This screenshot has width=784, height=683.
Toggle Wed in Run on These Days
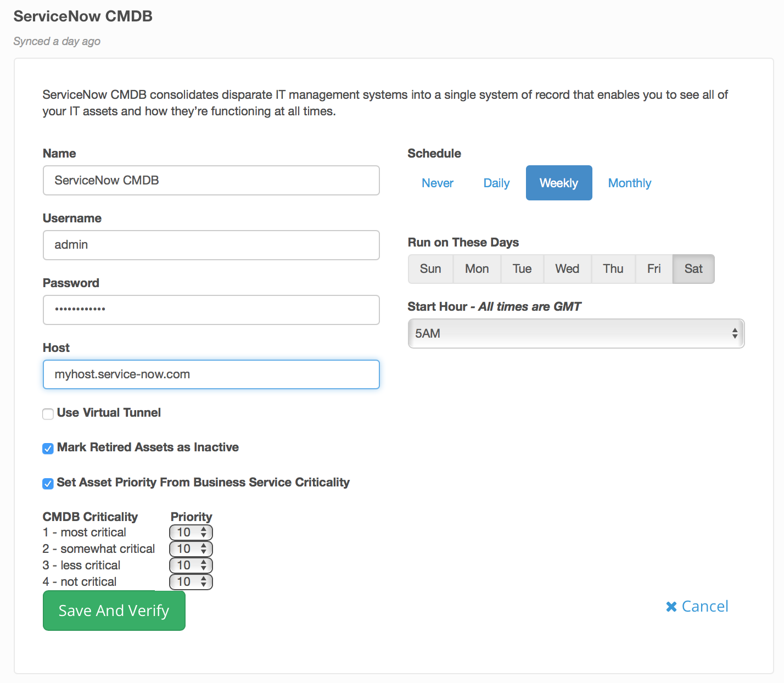point(567,269)
